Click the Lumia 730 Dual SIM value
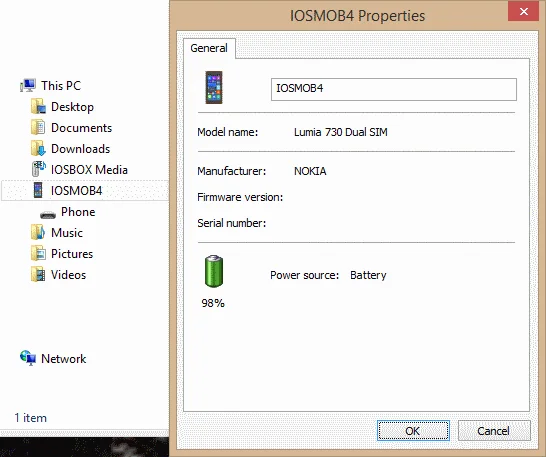This screenshot has height=457, width=546. pos(341,132)
